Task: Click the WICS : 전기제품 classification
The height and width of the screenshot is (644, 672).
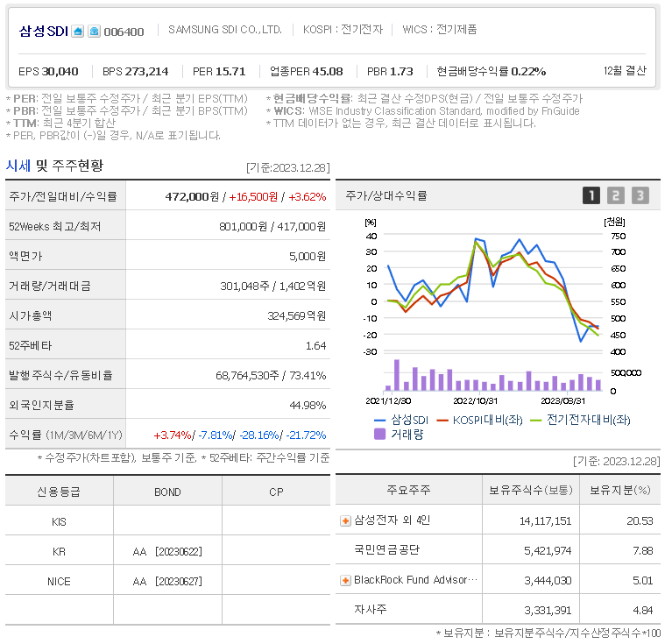Action: pos(439,30)
